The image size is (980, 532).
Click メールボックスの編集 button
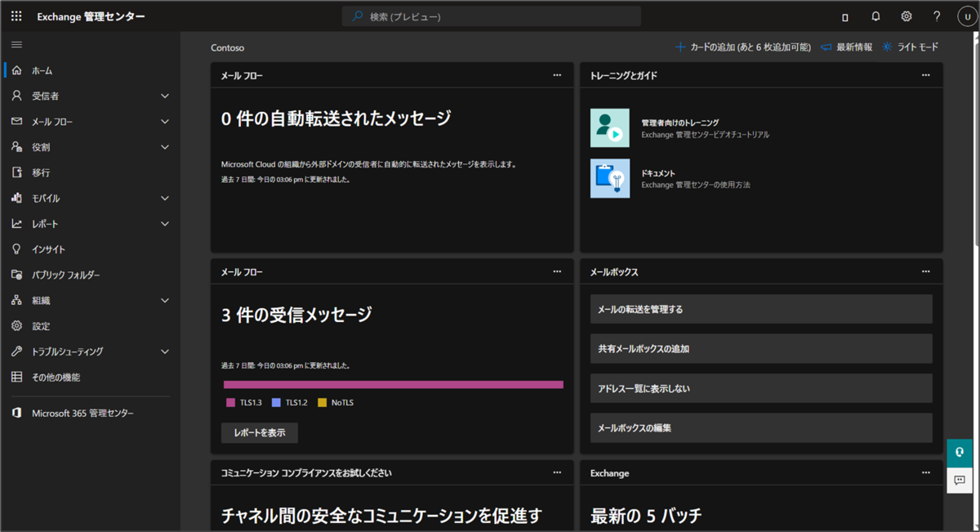click(761, 427)
